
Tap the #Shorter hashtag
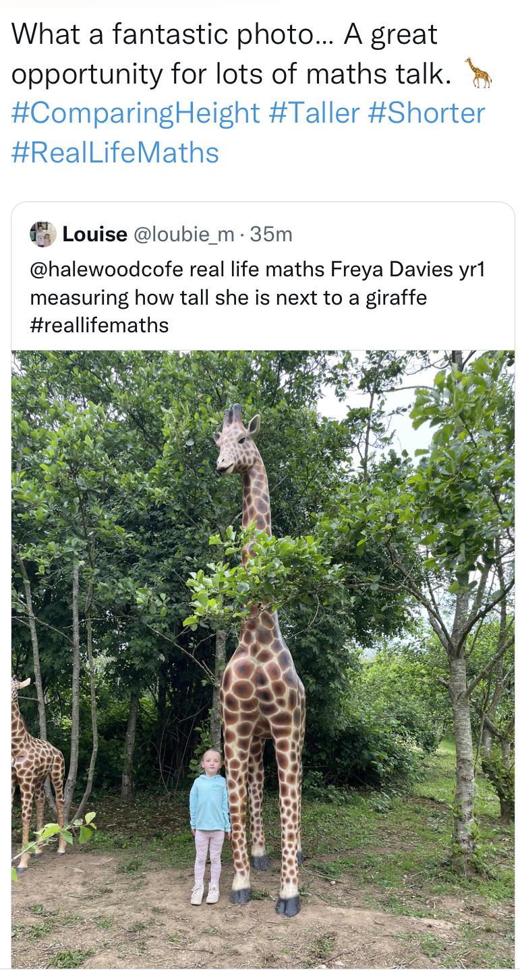426,113
